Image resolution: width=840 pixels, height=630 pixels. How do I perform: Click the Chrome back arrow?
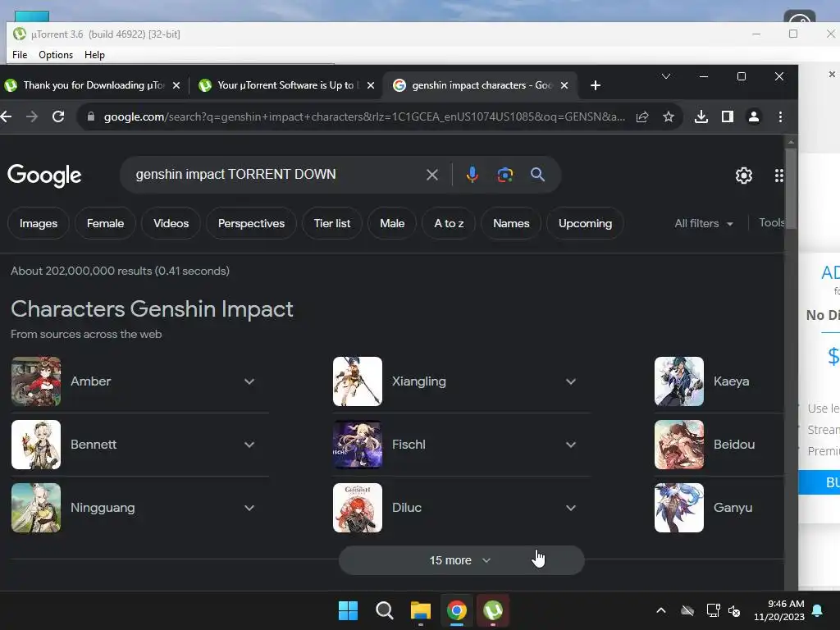click(6, 116)
